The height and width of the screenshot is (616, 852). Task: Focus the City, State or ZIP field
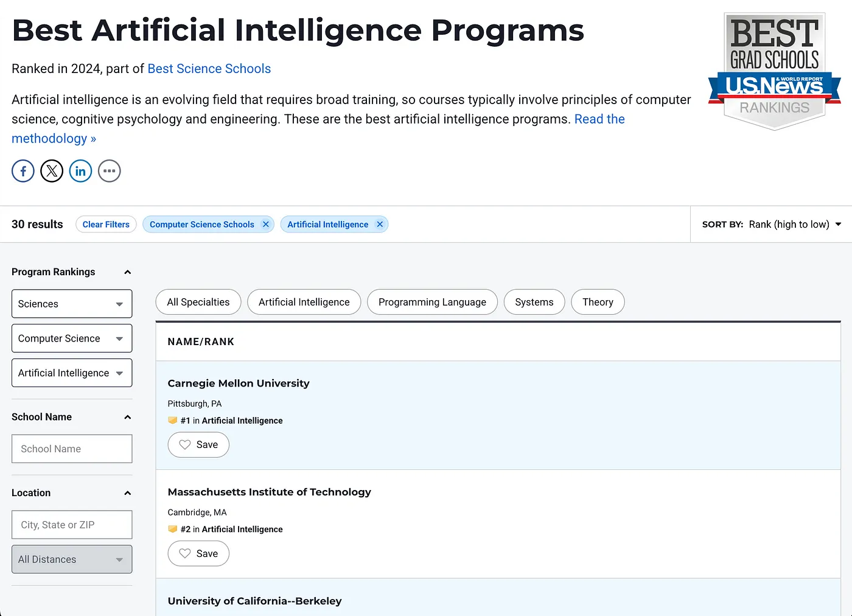[x=72, y=525]
